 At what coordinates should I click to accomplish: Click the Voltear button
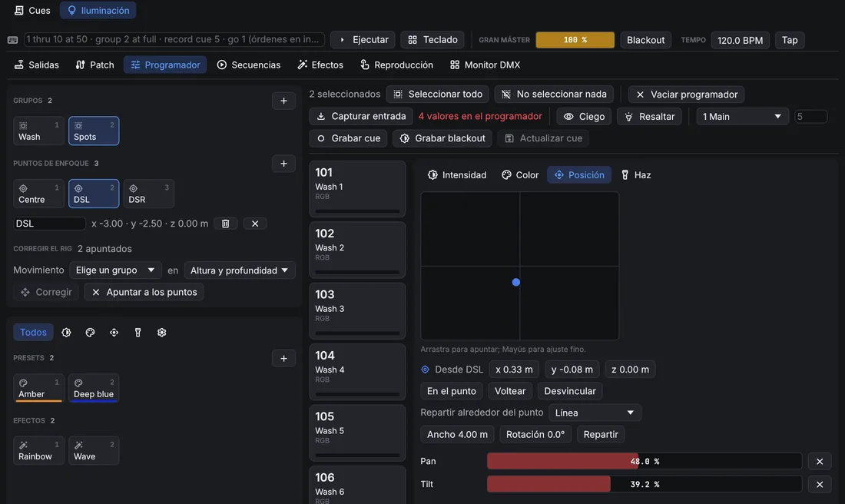[x=510, y=391]
